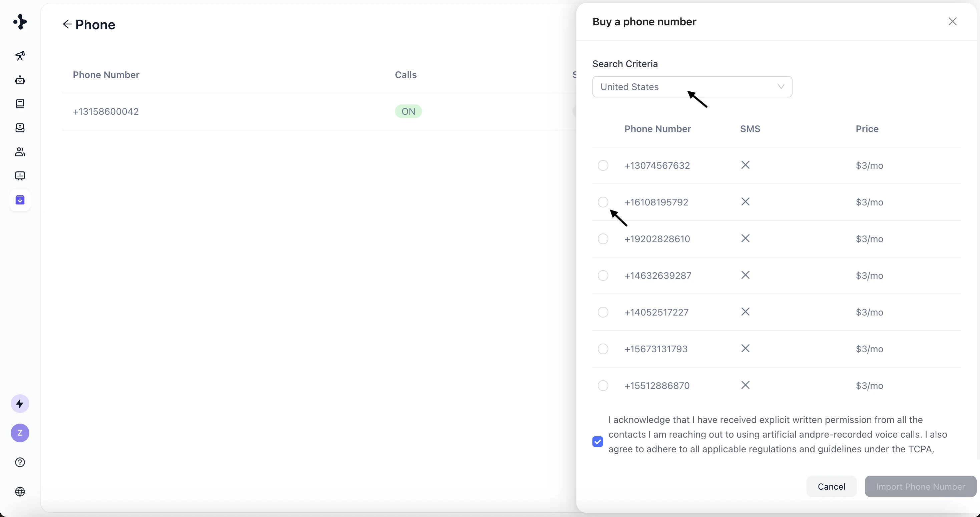
Task: Go back using Phone arrow
Action: [x=67, y=24]
